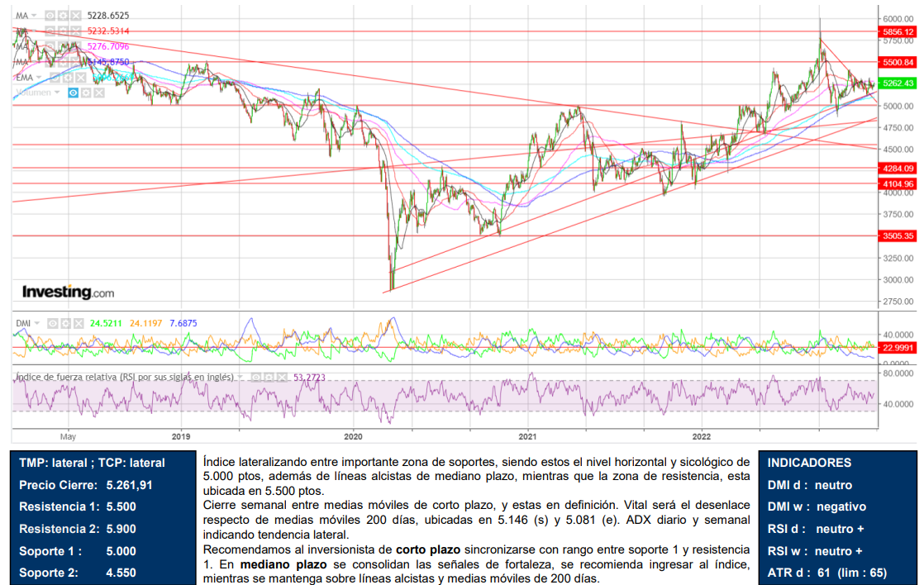Open settings gear for the top MA indicator

[63, 16]
